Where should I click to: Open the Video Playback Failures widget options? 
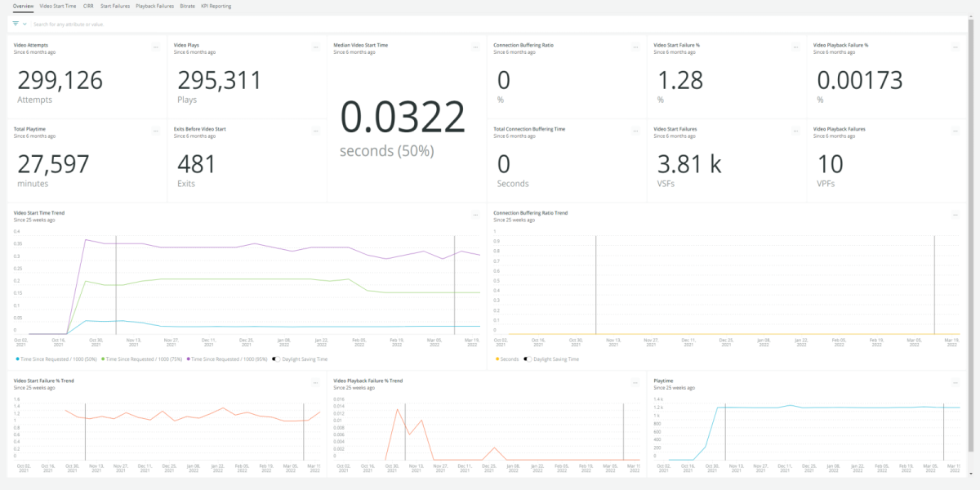pos(955,131)
